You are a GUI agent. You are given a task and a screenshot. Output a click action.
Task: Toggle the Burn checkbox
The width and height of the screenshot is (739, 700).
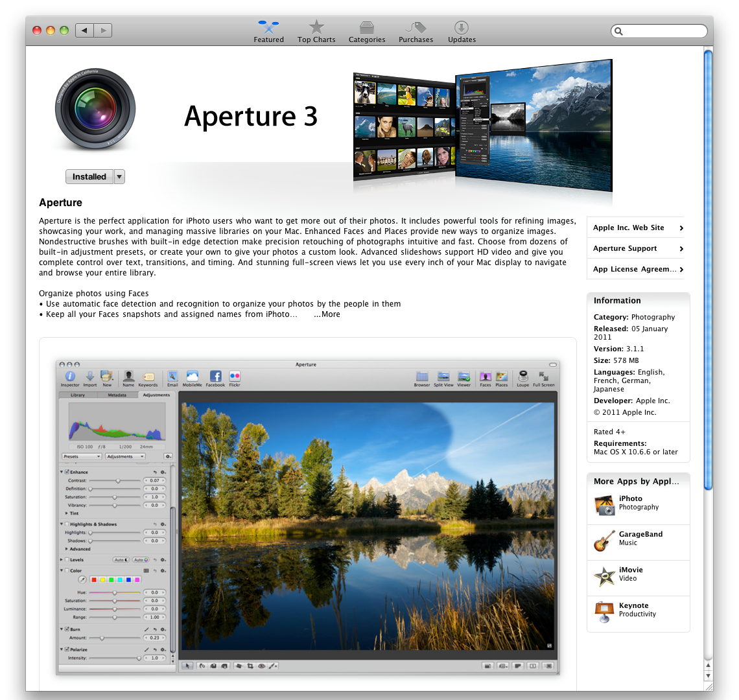point(67,629)
